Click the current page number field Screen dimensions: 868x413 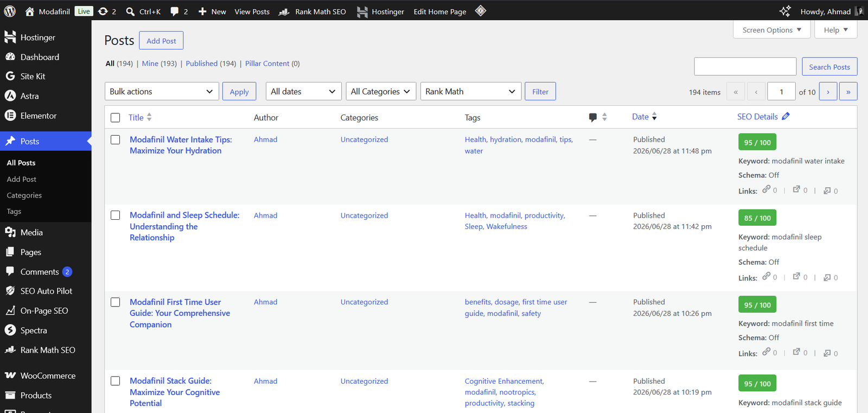(781, 92)
